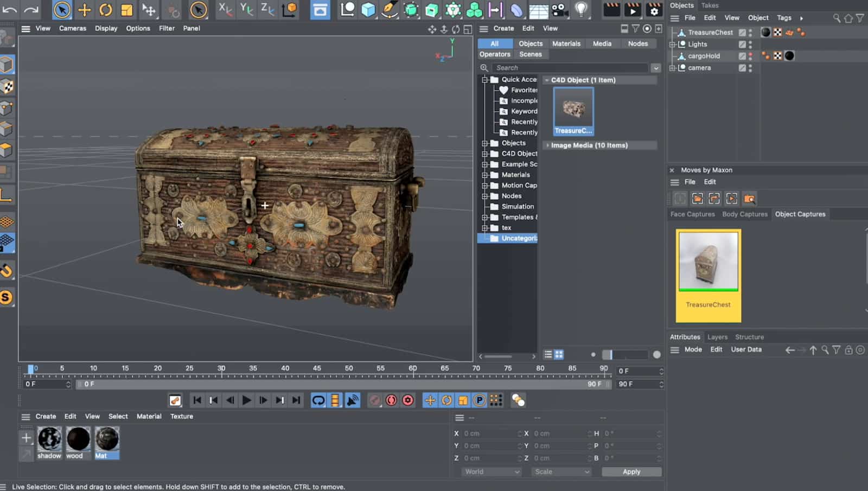
Task: Select the Move tool in the top toolbar
Action: (84, 10)
